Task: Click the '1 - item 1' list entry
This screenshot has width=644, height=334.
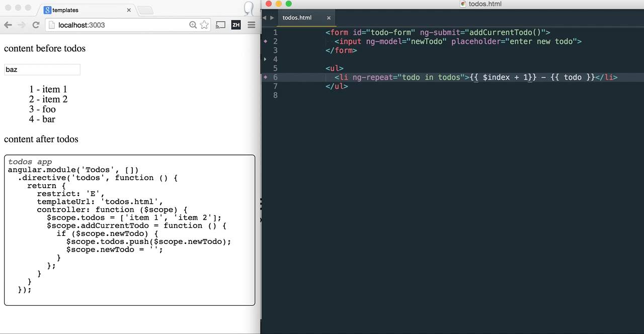Action: pyautogui.click(x=48, y=89)
